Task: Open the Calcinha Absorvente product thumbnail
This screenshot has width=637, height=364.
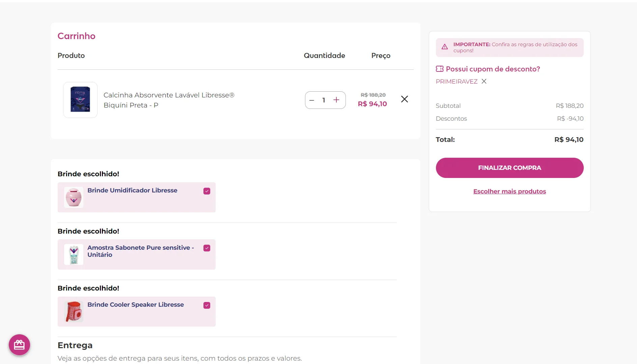Action: 80,100
